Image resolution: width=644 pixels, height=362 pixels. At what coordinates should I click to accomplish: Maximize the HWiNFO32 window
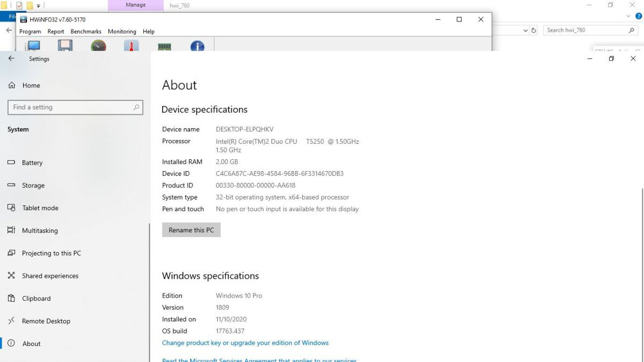459,19
